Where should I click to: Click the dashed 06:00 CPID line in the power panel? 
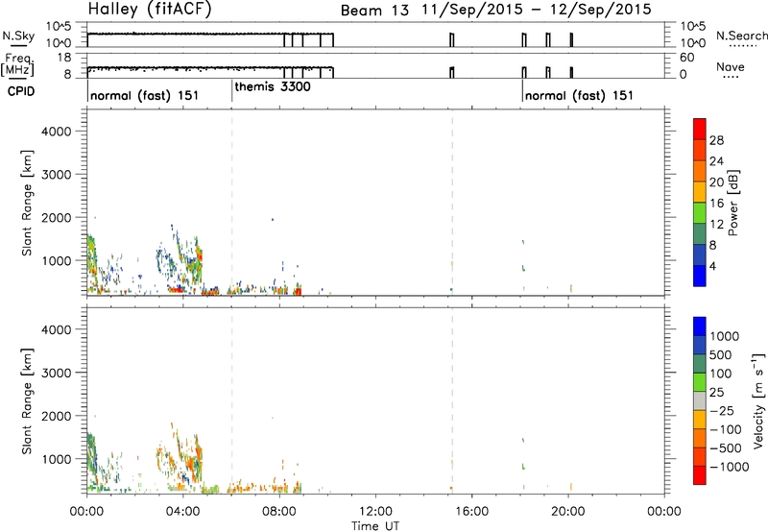pyautogui.click(x=231, y=203)
